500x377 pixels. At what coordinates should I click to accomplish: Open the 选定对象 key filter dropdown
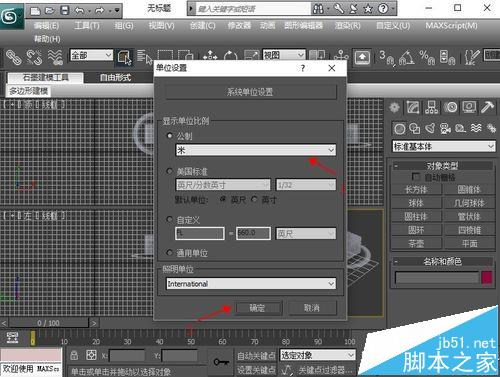[x=318, y=355]
